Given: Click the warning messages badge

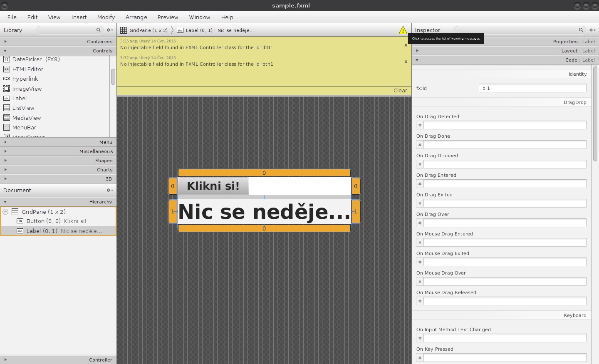Looking at the screenshot, I should [403, 30].
